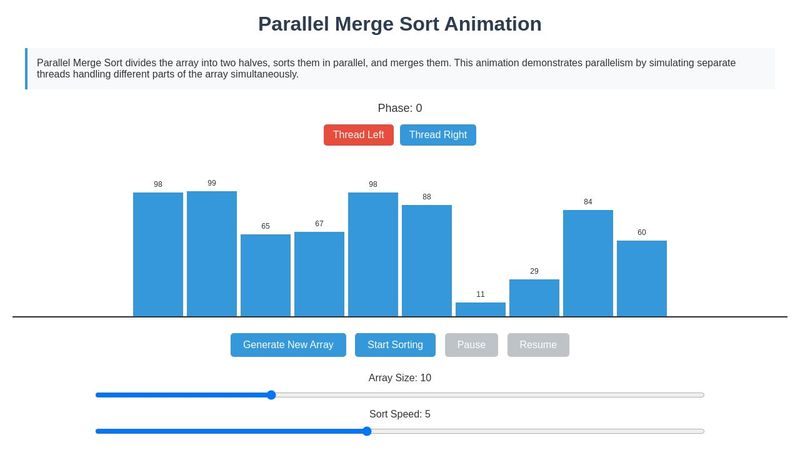Image resolution: width=800 pixels, height=450 pixels.
Task: Click the tallest bar labeled 99
Action: [212, 254]
